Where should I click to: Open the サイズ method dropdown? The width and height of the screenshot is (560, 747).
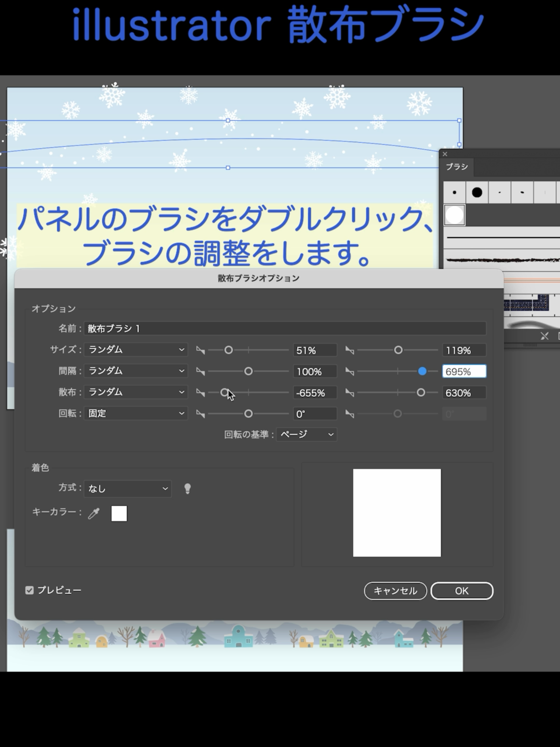136,350
